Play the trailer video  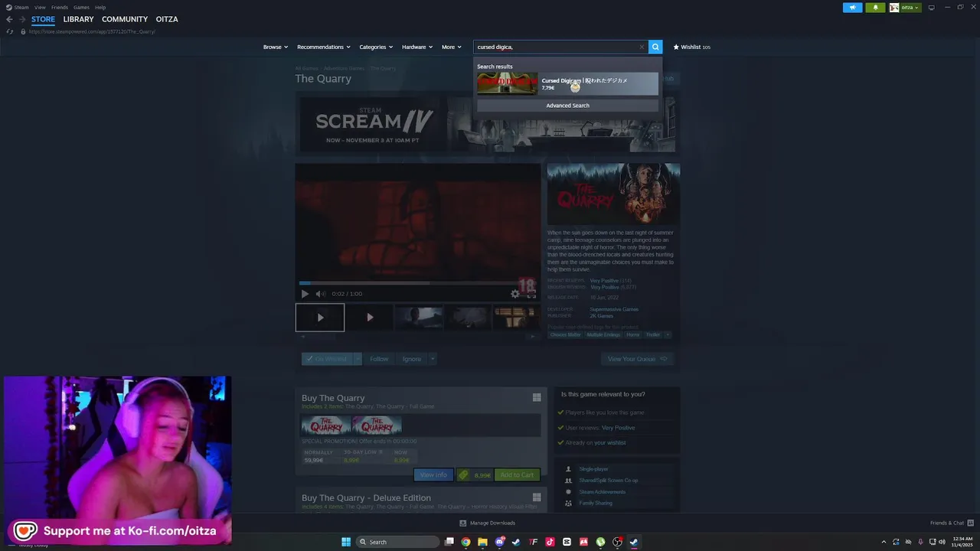click(305, 294)
